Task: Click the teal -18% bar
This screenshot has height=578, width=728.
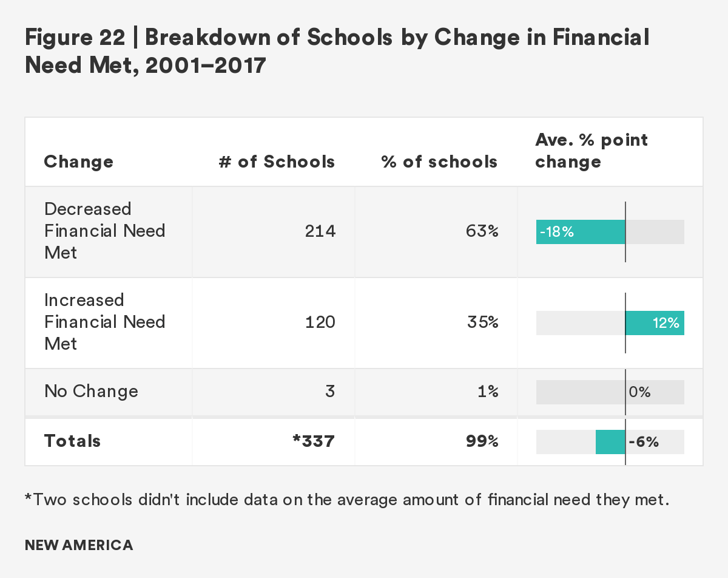Action: (x=581, y=232)
